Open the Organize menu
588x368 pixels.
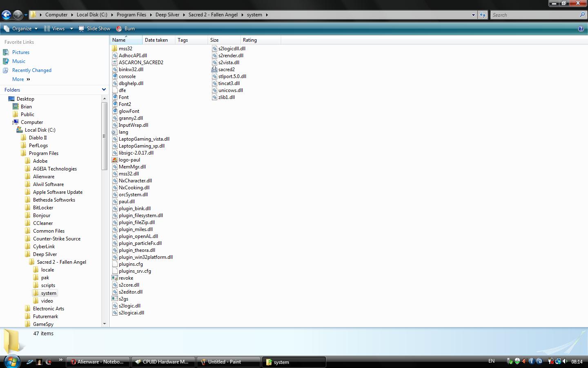[20, 29]
